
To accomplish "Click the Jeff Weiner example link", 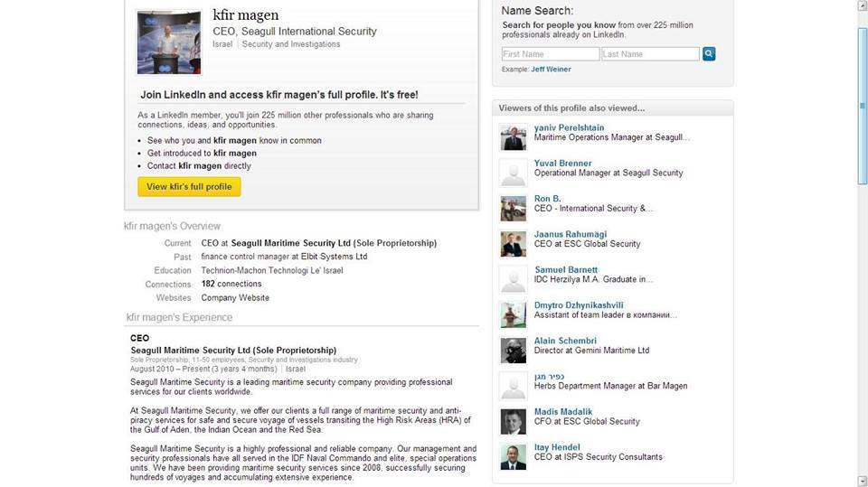I will point(551,70).
